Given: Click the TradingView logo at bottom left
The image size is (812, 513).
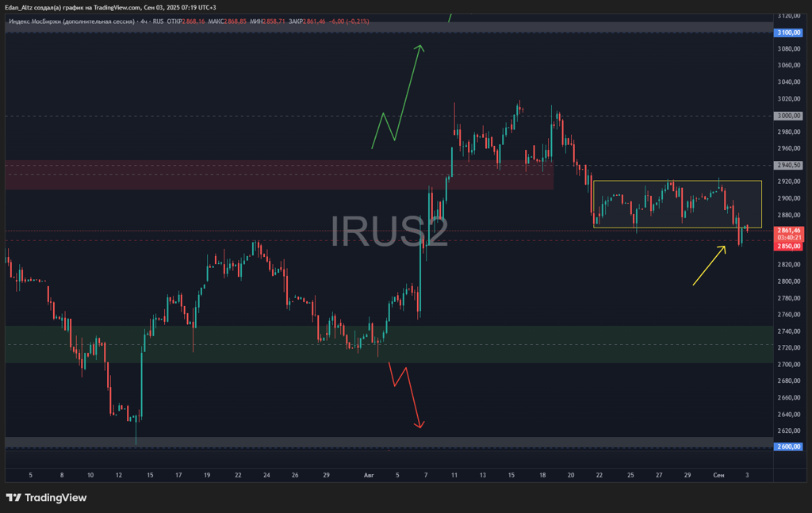Looking at the screenshot, I should [46, 497].
